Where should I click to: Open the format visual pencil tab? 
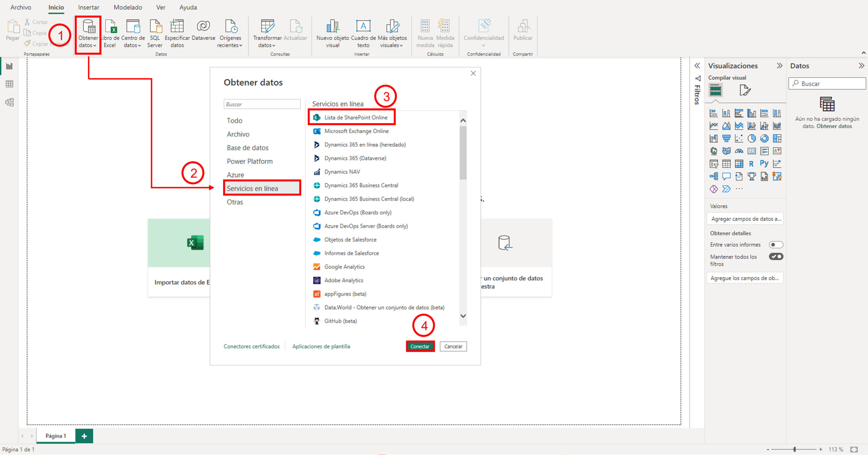(x=745, y=90)
